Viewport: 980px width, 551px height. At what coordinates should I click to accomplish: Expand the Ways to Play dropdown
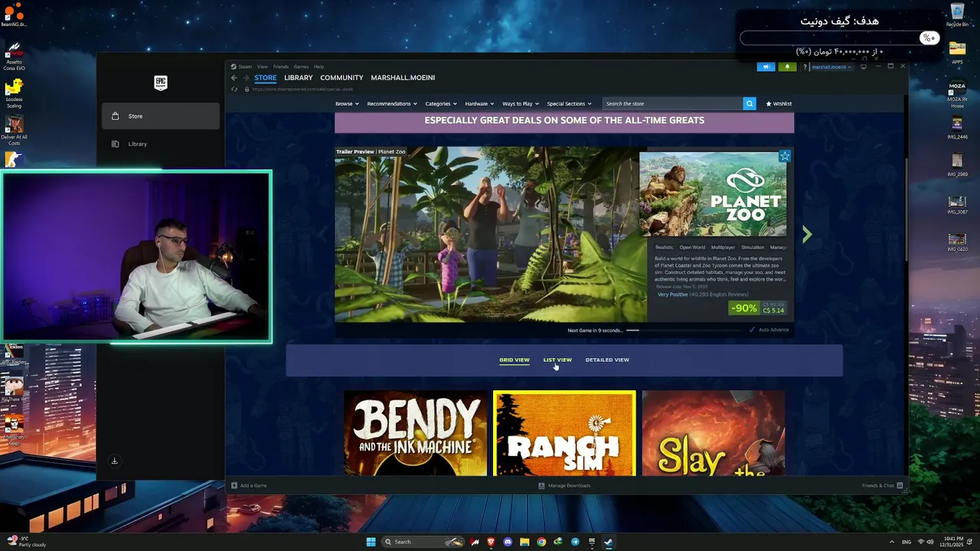coord(521,103)
